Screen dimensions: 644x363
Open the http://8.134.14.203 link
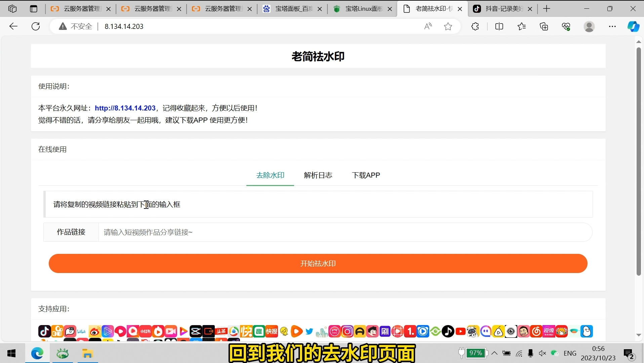click(x=125, y=108)
